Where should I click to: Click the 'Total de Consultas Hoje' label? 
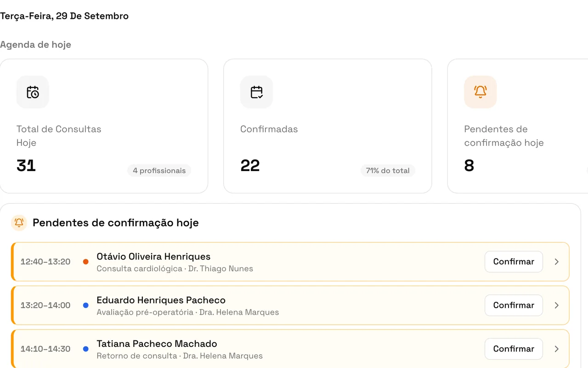[x=59, y=136]
